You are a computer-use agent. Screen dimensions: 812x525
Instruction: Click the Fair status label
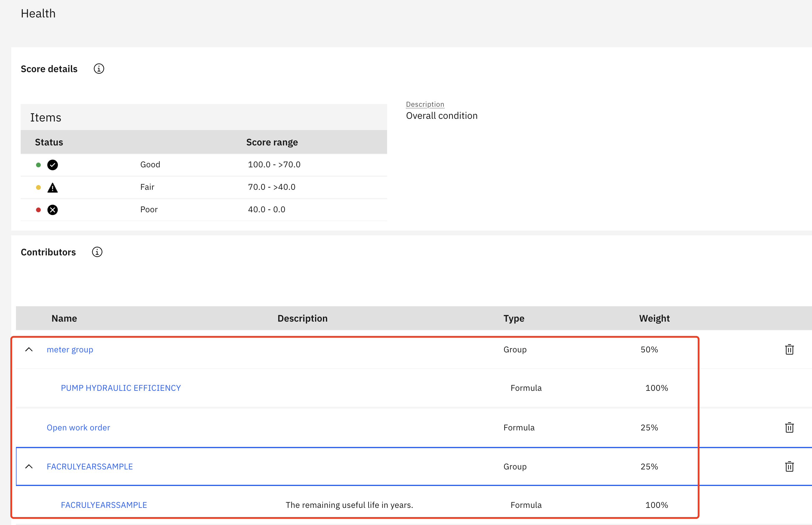[147, 187]
